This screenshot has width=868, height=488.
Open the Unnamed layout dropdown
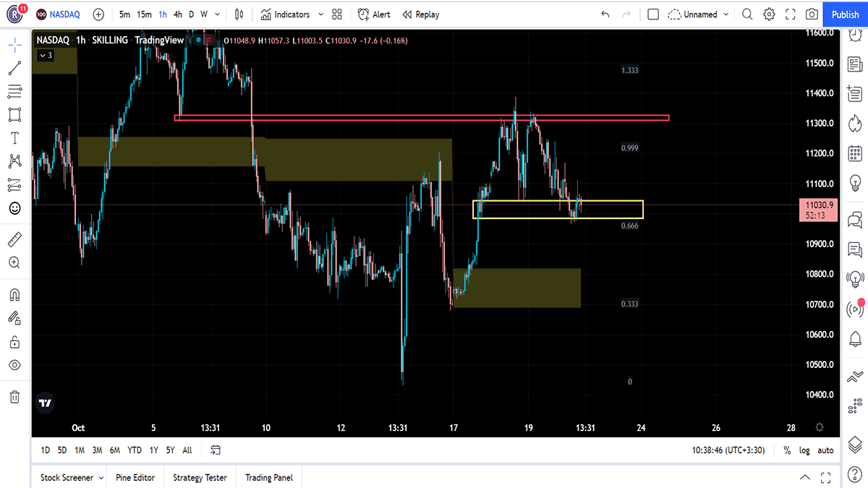pos(698,14)
